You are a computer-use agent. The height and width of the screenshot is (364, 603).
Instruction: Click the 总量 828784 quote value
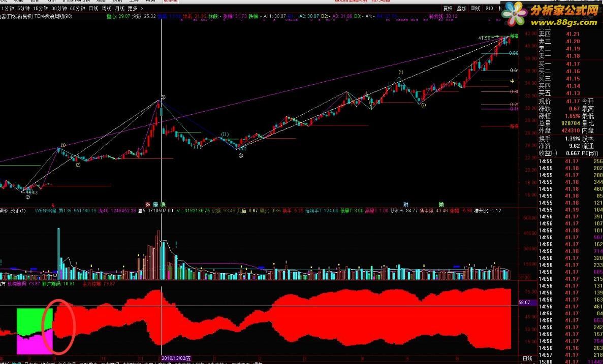pos(570,123)
